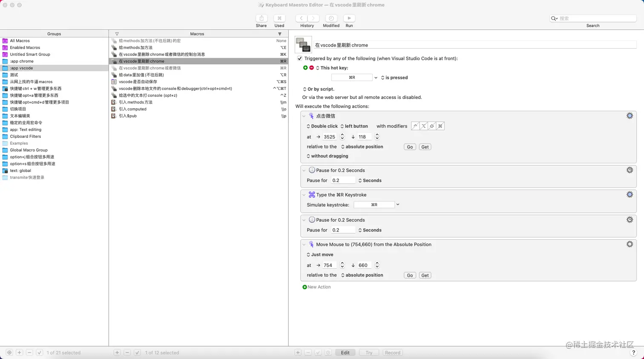Image resolution: width=644 pixels, height=359 pixels.
Task: Toggle the Option modifier for click action
Action: 424,126
